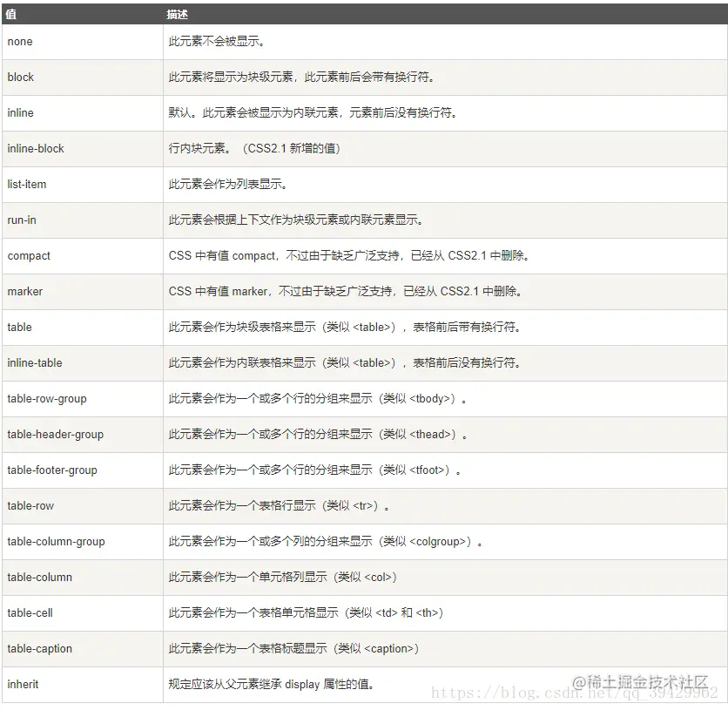
Task: Select the 'marker' value cell
Action: pos(83,292)
